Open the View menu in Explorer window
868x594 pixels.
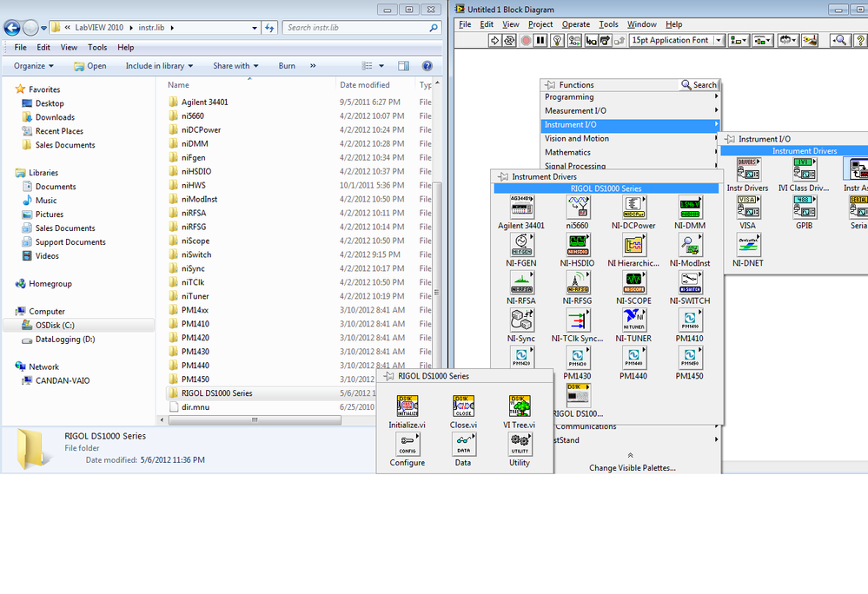[x=69, y=48]
